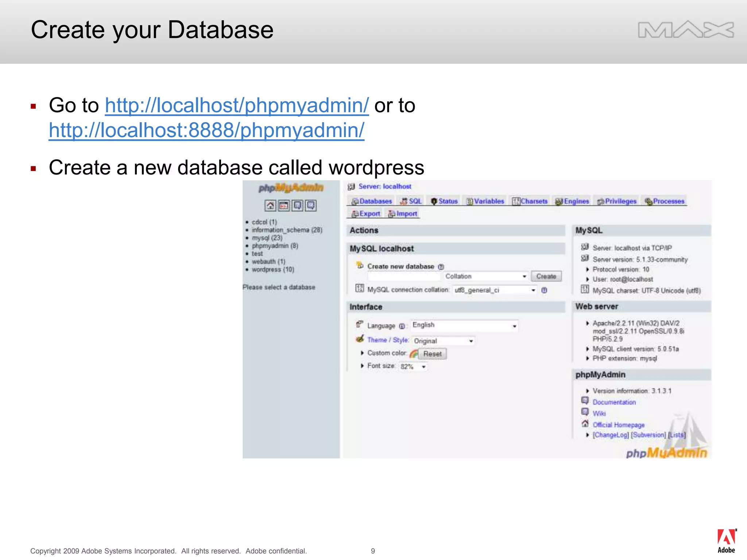Open the Engines tab
This screenshot has width=747, height=560.
572,201
